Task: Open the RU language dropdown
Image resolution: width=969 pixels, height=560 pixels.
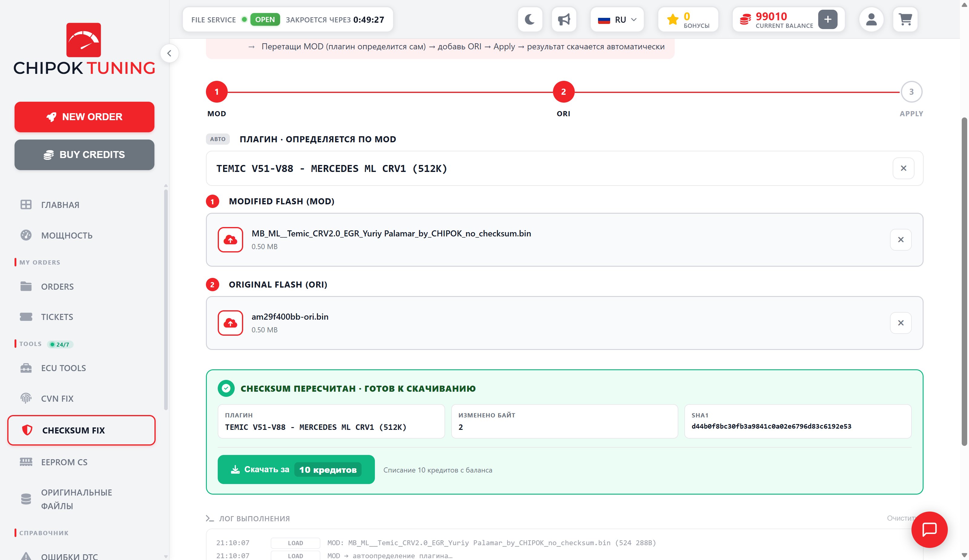Action: pos(617,19)
